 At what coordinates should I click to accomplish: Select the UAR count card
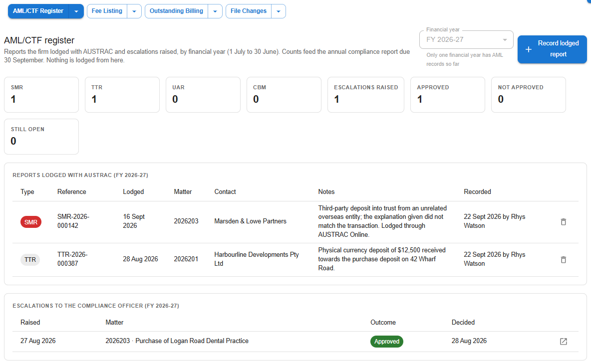[x=203, y=95]
